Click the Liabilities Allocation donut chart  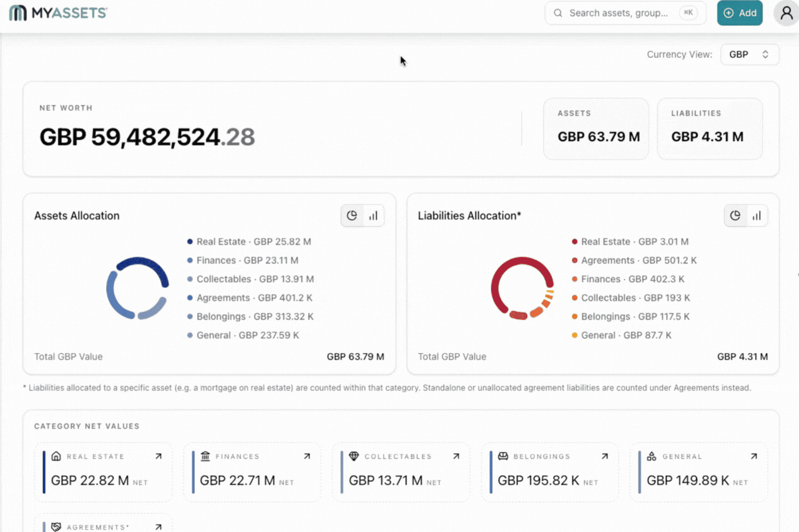[x=522, y=288]
